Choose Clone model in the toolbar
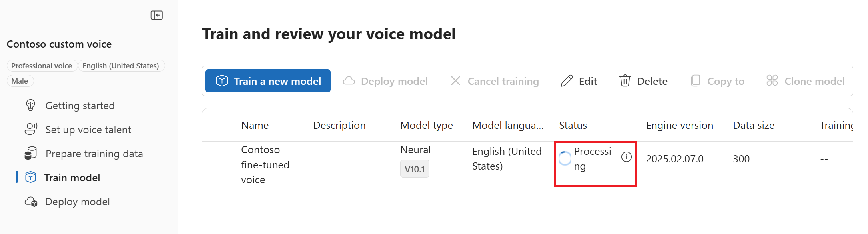The image size is (868, 234). click(805, 81)
